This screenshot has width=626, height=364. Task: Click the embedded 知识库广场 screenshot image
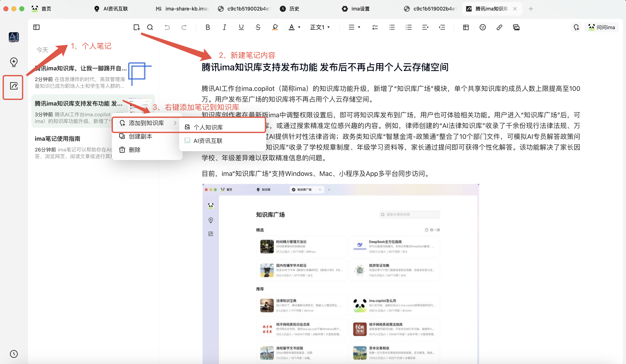[x=341, y=274]
